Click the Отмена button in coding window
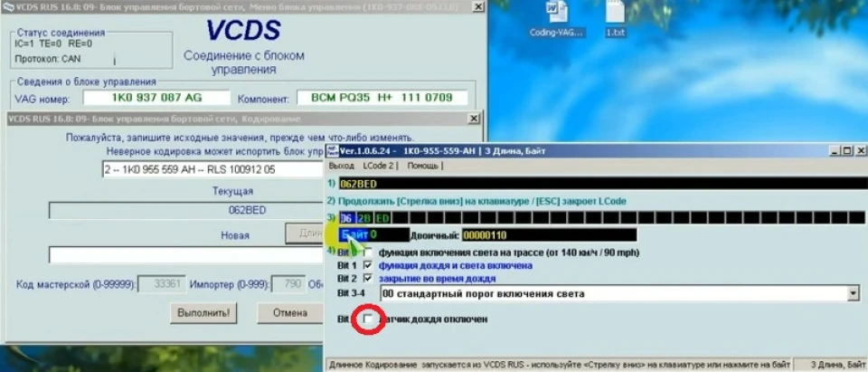Screen dimensions: 868x372 click(x=290, y=312)
